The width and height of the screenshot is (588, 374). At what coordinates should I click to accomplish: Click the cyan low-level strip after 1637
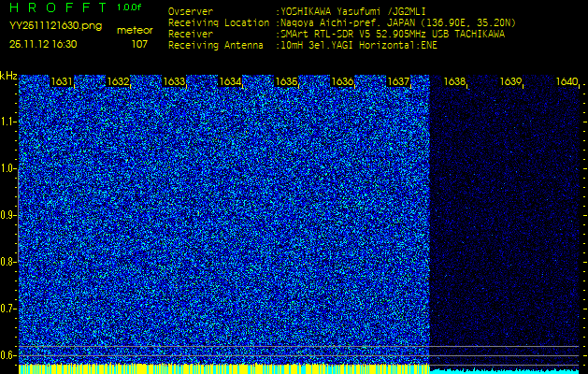[x=505, y=371]
